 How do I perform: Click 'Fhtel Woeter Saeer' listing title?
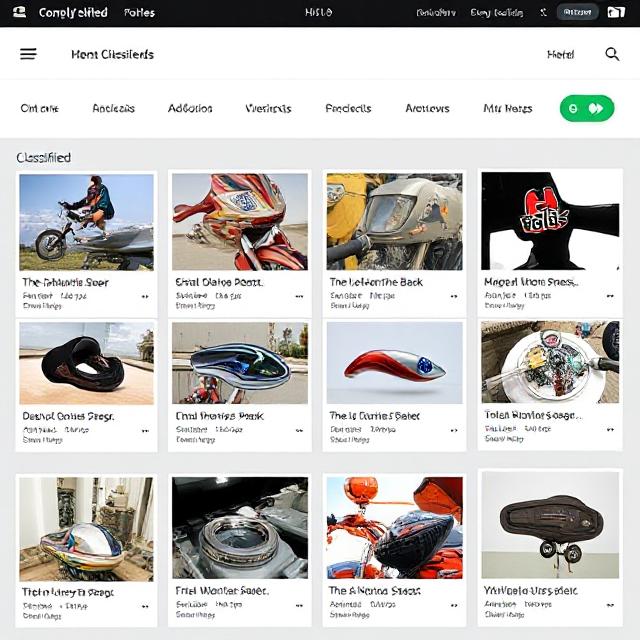(x=222, y=591)
